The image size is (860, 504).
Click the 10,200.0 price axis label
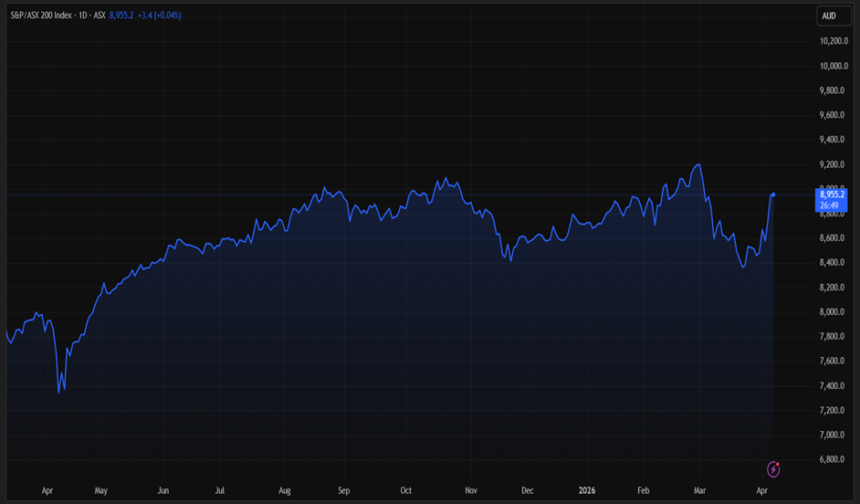click(834, 41)
